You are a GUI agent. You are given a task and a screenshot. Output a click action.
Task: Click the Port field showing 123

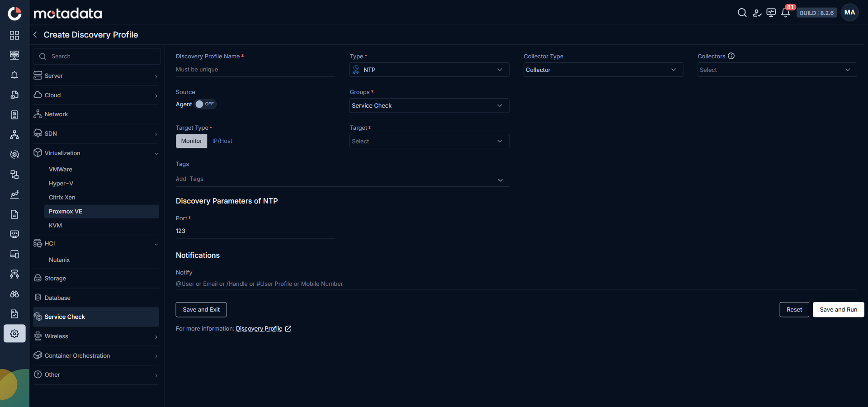(x=255, y=231)
